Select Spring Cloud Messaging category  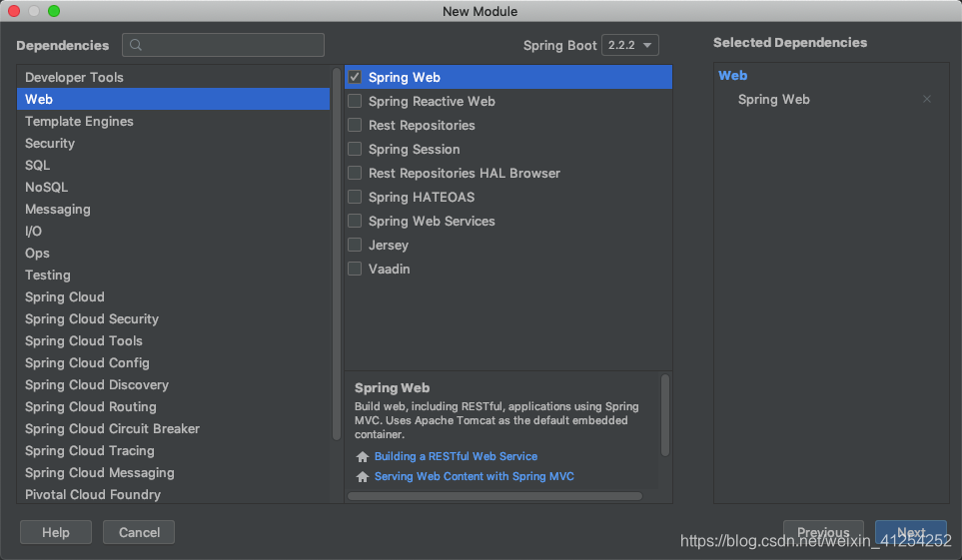click(x=174, y=473)
